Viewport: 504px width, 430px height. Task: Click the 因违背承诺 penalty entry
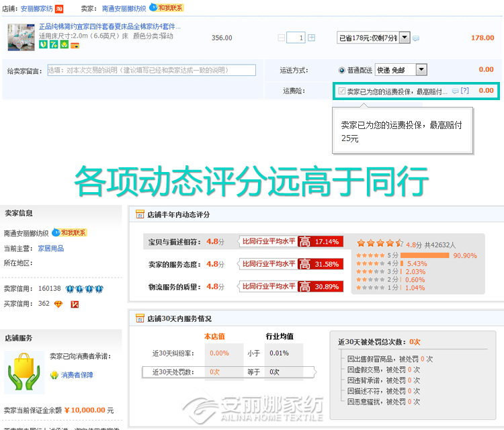(x=384, y=380)
